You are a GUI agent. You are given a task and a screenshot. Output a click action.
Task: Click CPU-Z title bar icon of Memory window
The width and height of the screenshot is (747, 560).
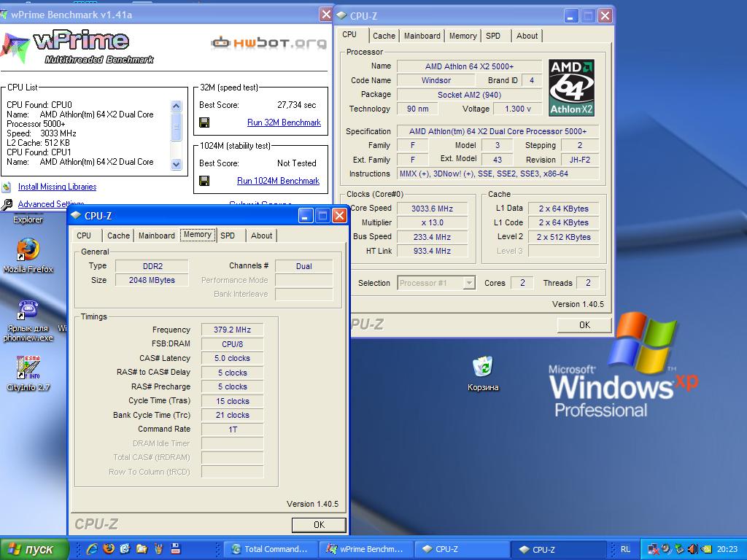point(76,216)
